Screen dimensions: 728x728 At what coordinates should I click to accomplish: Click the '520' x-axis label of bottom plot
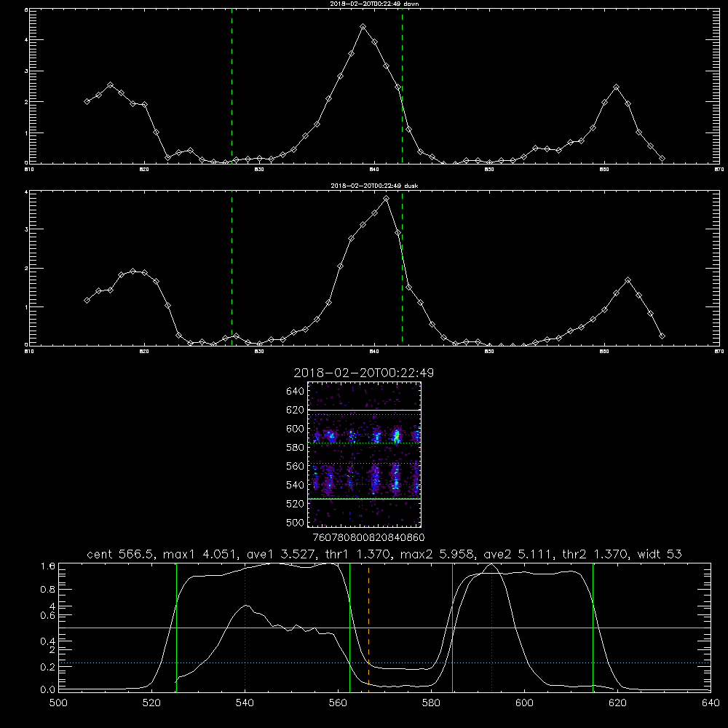tap(152, 703)
